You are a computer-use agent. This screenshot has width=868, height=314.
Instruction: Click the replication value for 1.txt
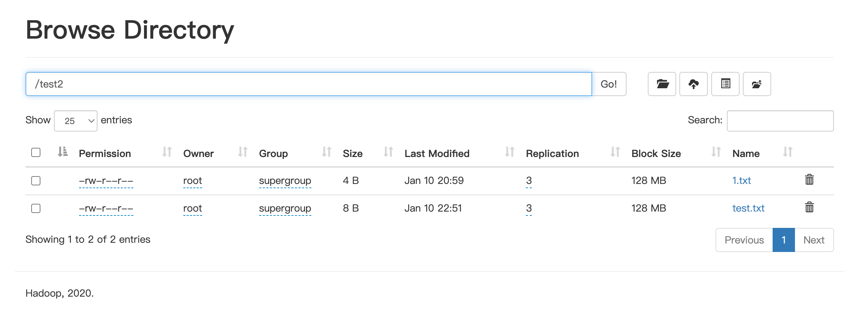coord(529,181)
